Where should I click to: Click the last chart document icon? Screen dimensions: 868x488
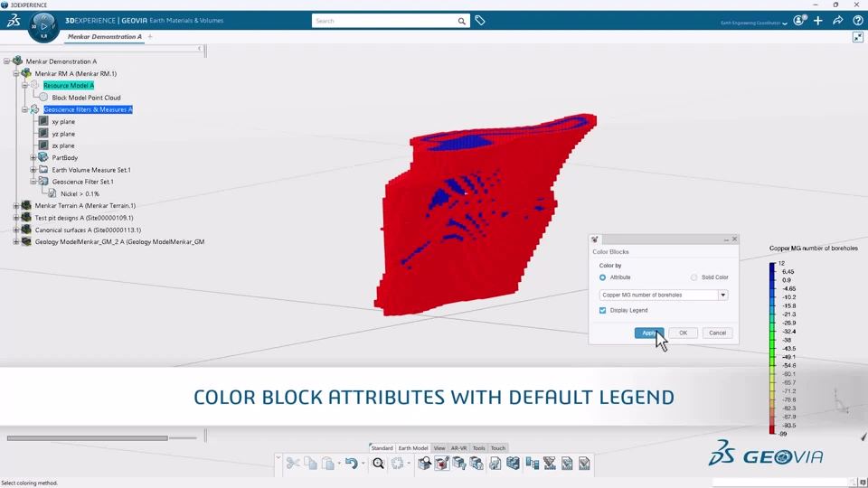pyautogui.click(x=585, y=463)
